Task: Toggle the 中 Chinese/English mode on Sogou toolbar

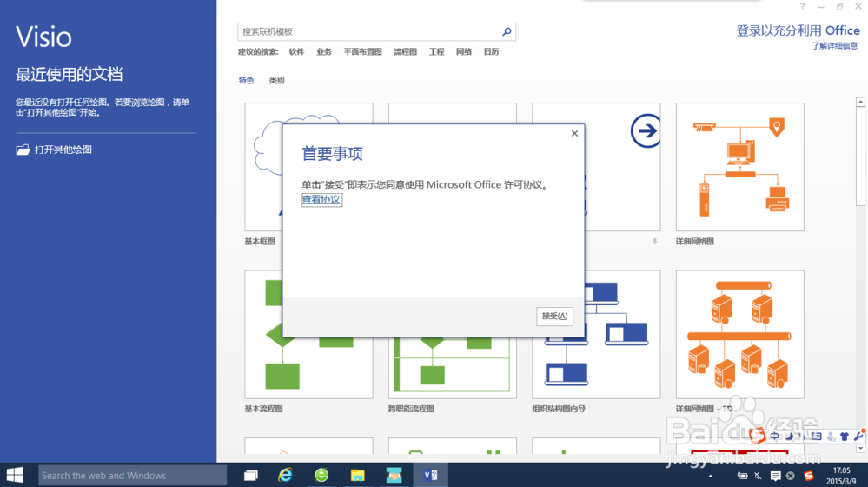Action: pyautogui.click(x=774, y=437)
